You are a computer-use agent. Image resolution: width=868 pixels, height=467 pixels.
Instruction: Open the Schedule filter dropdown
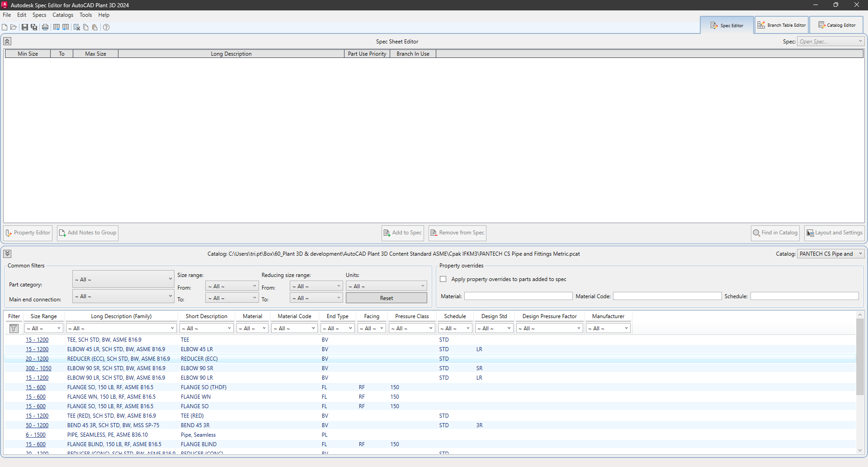455,329
